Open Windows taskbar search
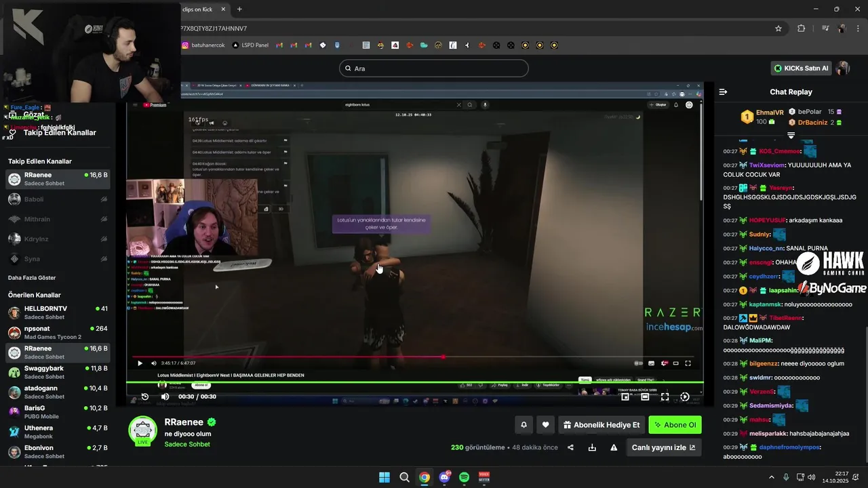This screenshot has height=488, width=868. (404, 477)
